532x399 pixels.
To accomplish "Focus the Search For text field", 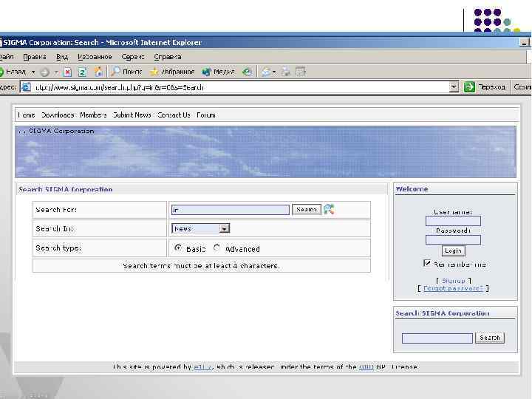I will [x=231, y=210].
